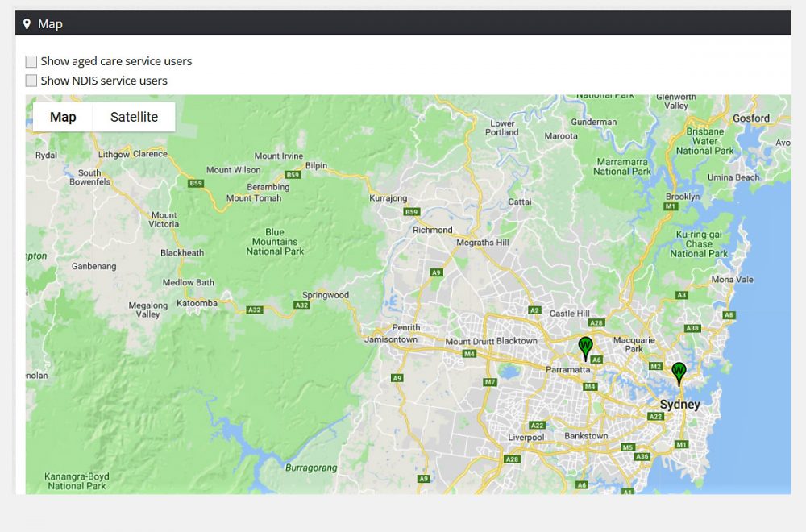Click the A3 route shield
The width and height of the screenshot is (806, 532).
[x=682, y=295]
